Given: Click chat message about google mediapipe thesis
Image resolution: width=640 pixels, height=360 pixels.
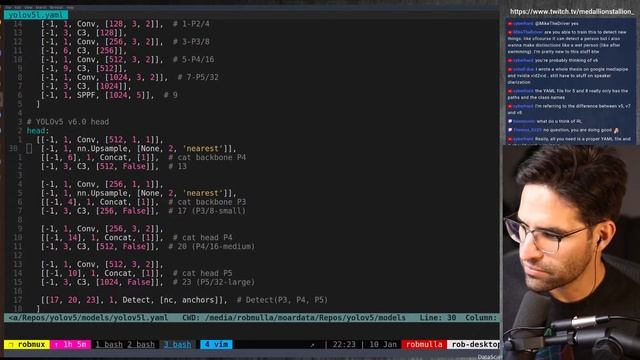Looking at the screenshot, I should [568, 76].
